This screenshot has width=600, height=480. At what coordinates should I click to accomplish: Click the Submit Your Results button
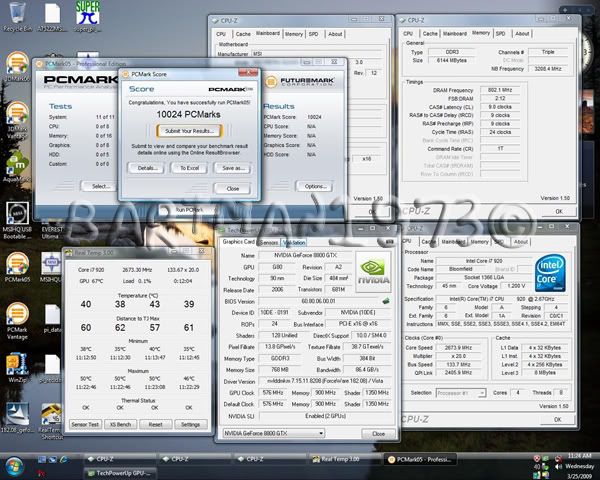pyautogui.click(x=190, y=131)
